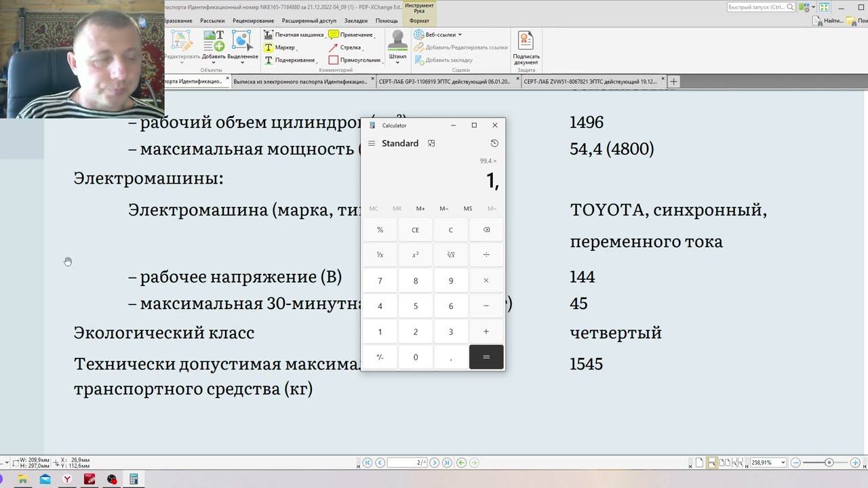Click the equals key in Calculator
868x488 pixels.
486,357
